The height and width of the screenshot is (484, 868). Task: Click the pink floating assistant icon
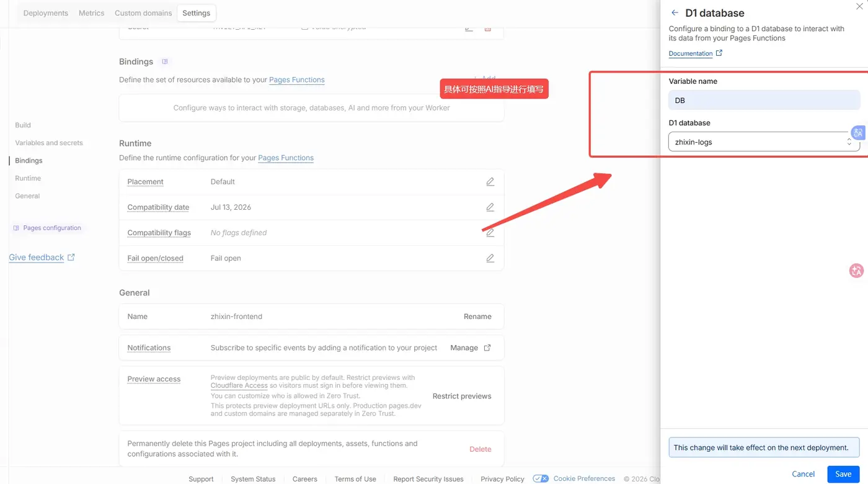(856, 271)
